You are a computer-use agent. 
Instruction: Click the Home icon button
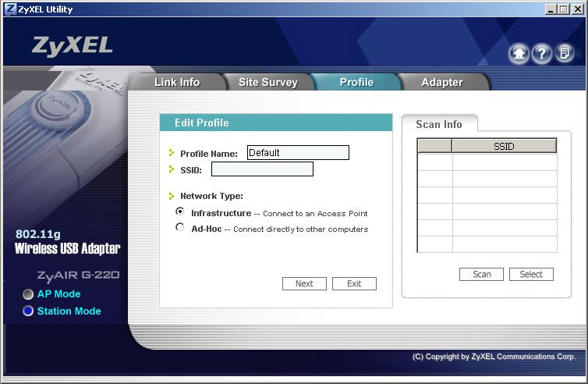tap(519, 54)
